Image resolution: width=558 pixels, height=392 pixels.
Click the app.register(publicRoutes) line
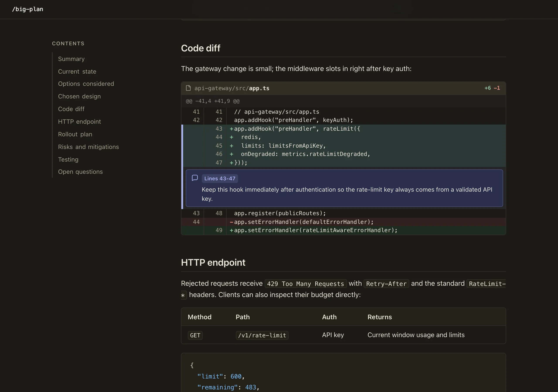[x=343, y=213]
